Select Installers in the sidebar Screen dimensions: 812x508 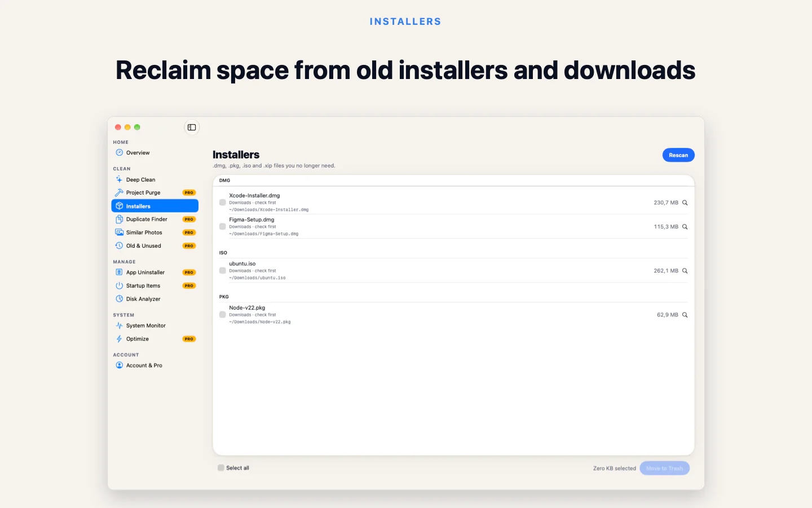[x=155, y=206]
